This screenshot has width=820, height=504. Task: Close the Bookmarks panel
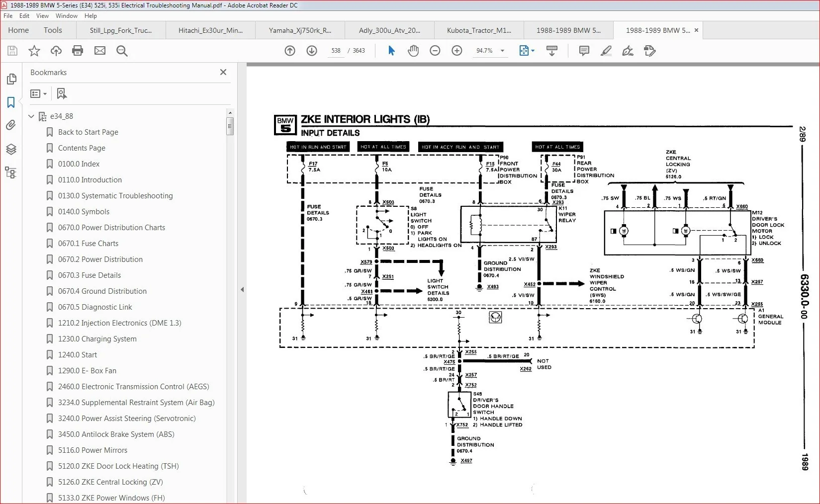223,72
